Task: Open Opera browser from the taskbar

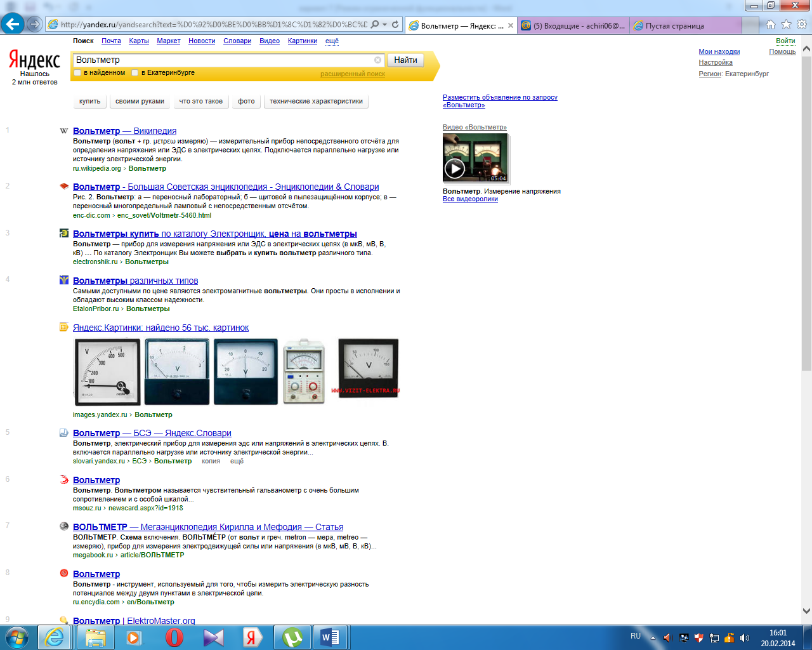Action: pos(174,637)
